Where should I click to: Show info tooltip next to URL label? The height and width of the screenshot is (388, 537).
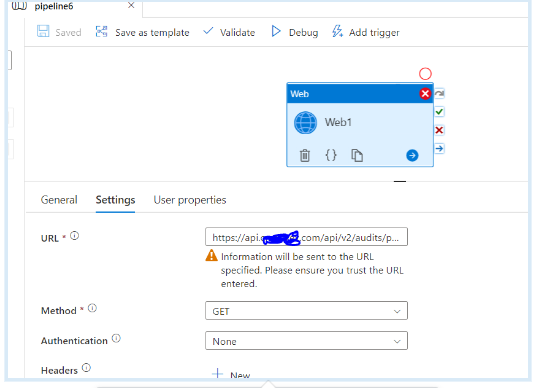74,236
